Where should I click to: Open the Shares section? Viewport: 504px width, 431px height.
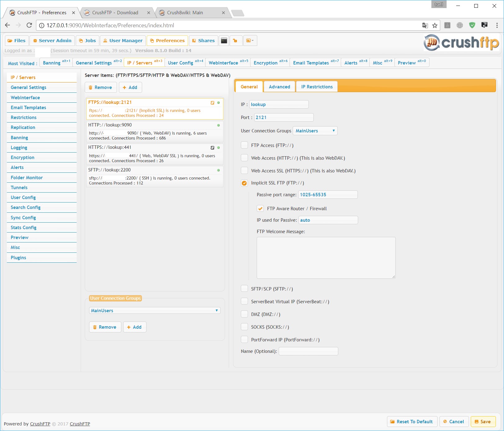coord(203,41)
